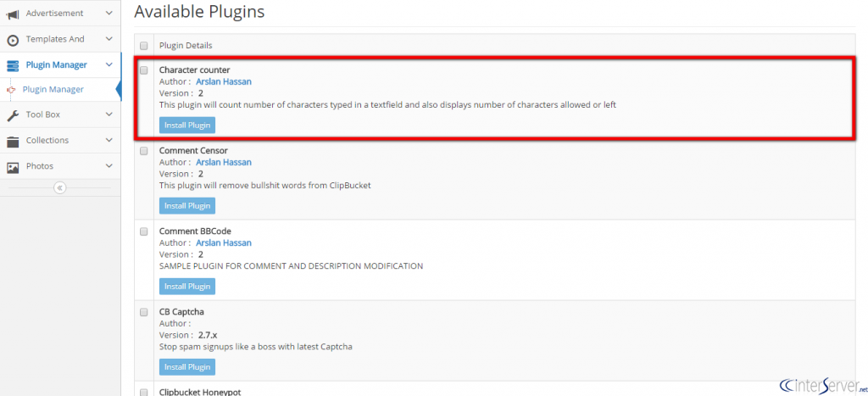The height and width of the screenshot is (396, 868).
Task: Open Arslan Hassan link under Character counter
Action: click(x=224, y=81)
